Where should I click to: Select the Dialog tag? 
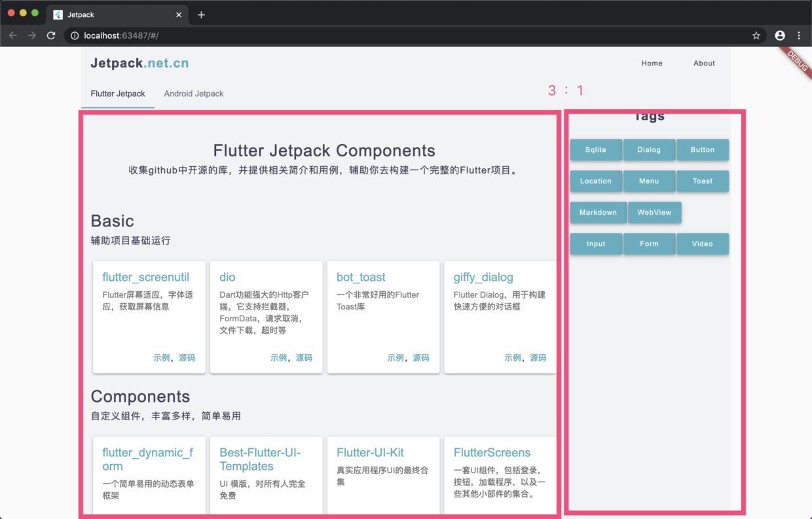pos(649,150)
